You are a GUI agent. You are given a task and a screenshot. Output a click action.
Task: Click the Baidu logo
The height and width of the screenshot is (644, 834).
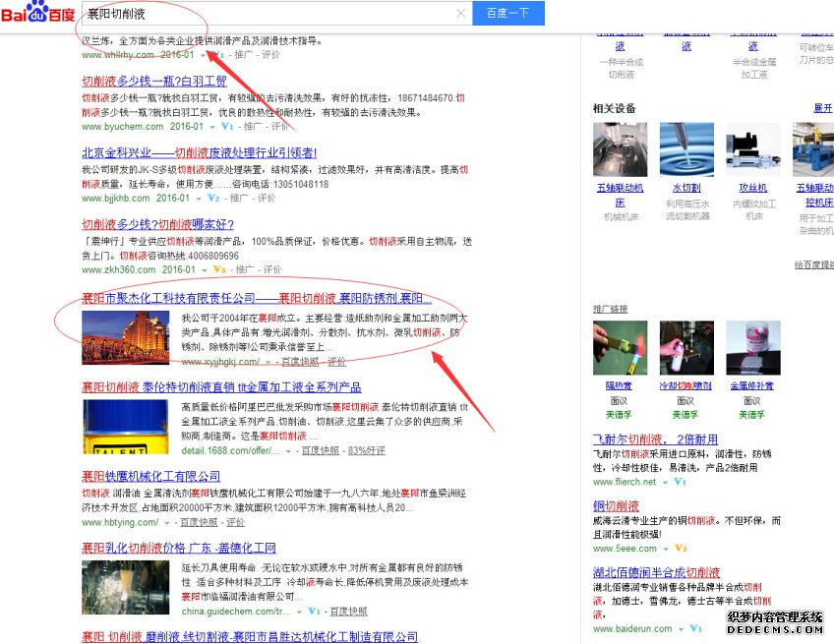pyautogui.click(x=37, y=12)
